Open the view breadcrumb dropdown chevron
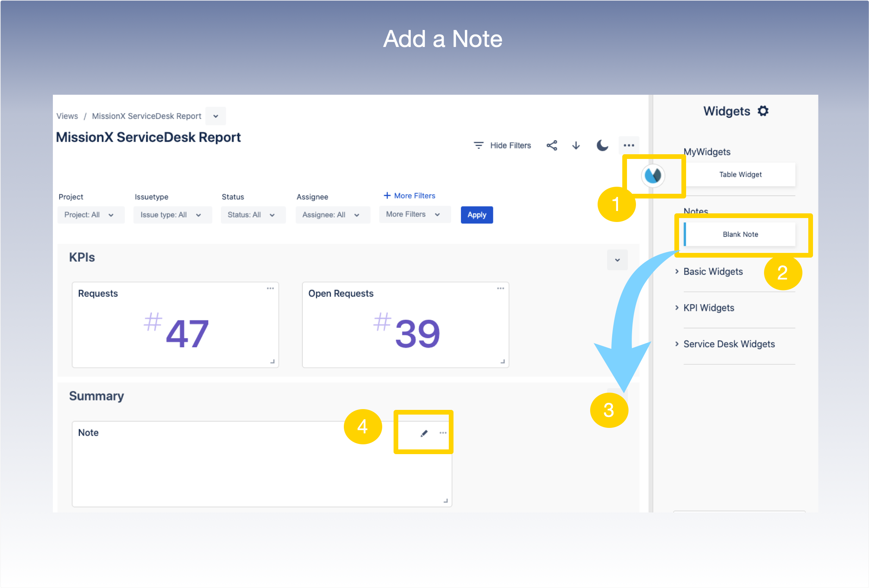Image resolution: width=869 pixels, height=588 pixels. (x=216, y=116)
